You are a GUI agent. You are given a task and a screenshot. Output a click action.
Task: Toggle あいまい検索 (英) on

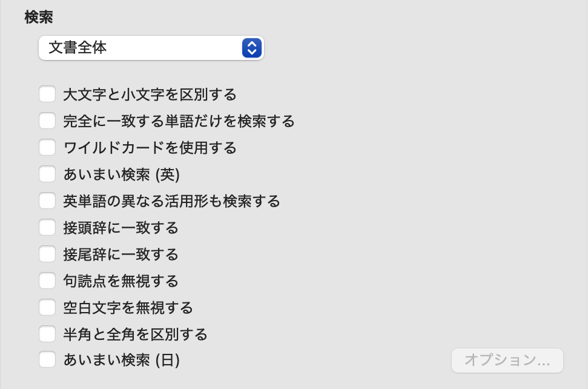47,174
